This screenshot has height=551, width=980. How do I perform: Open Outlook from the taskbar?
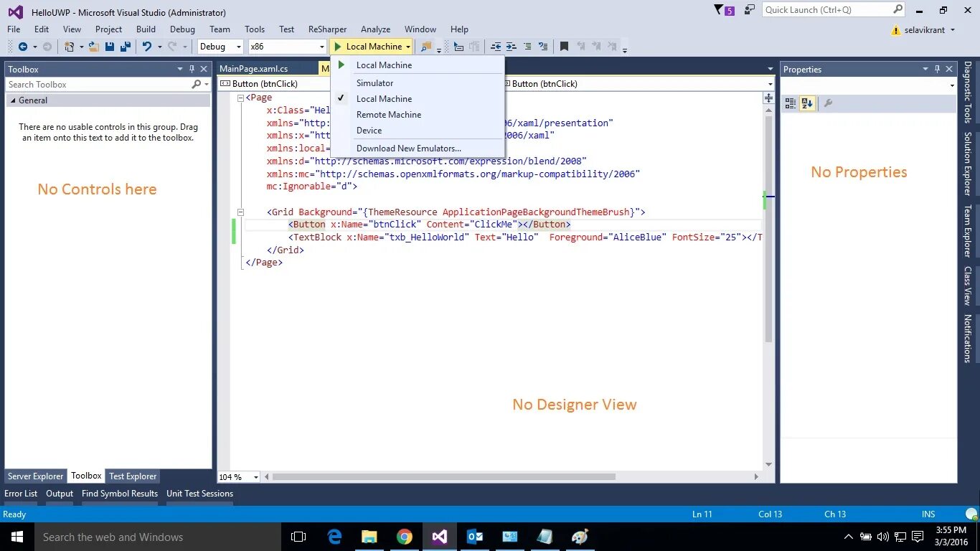475,537
